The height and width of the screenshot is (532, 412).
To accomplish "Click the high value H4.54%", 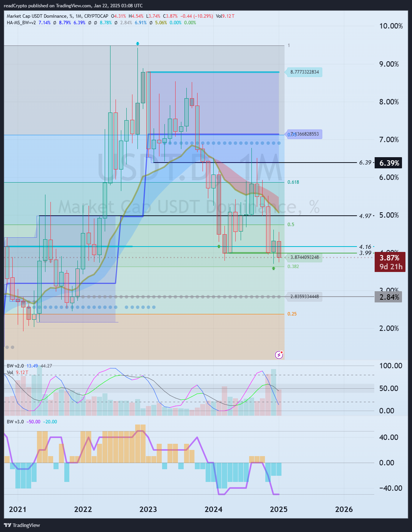I will click(136, 16).
